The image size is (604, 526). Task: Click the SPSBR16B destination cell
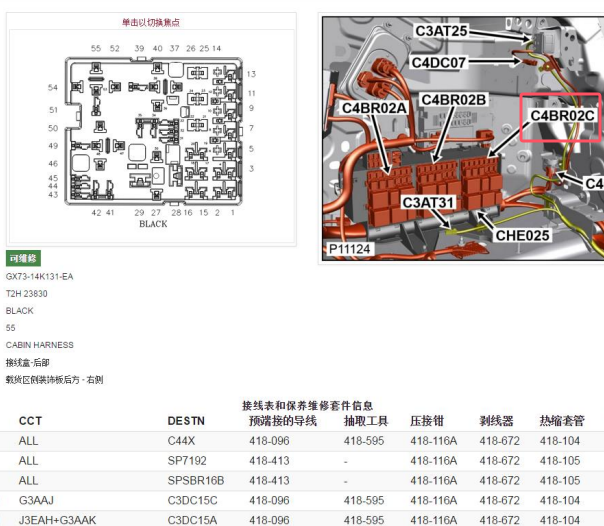point(196,481)
